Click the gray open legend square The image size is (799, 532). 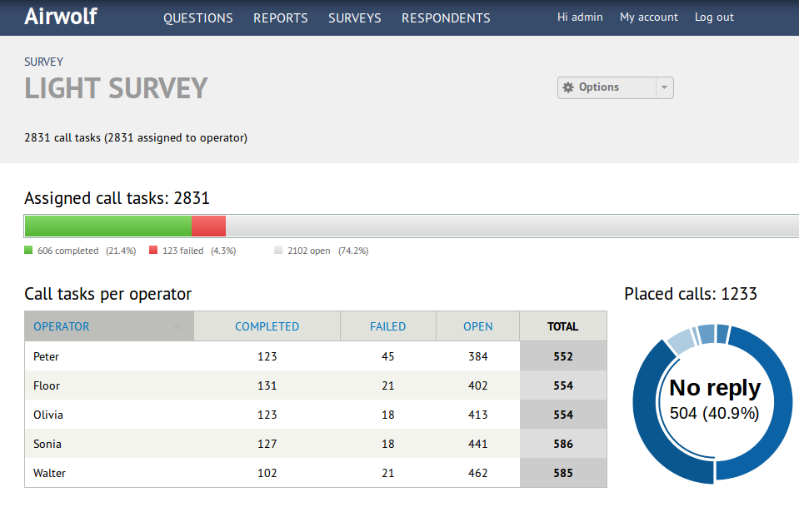(x=278, y=250)
